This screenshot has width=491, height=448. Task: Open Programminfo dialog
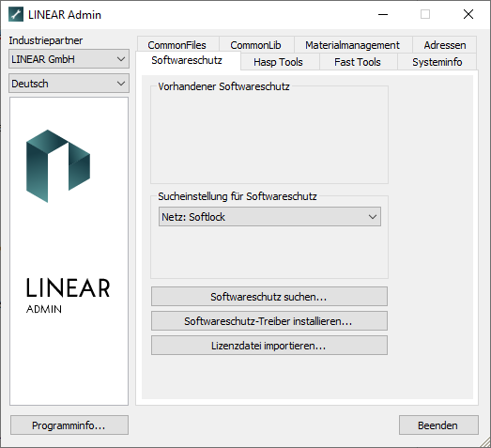pos(69,425)
